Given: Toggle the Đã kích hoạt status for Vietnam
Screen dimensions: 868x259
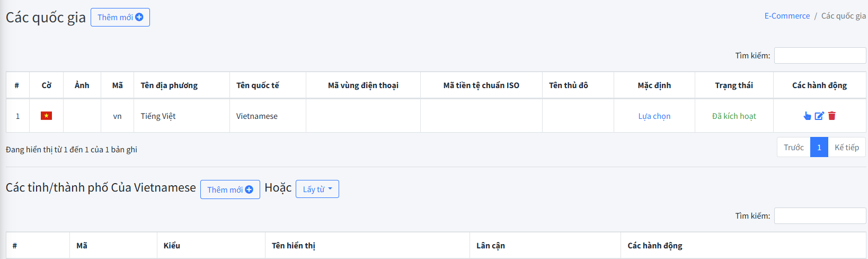Looking at the screenshot, I should pos(734,116).
